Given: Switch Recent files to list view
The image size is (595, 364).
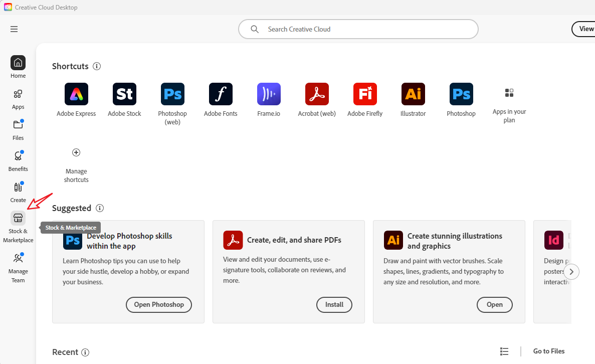Looking at the screenshot, I should [x=504, y=351].
